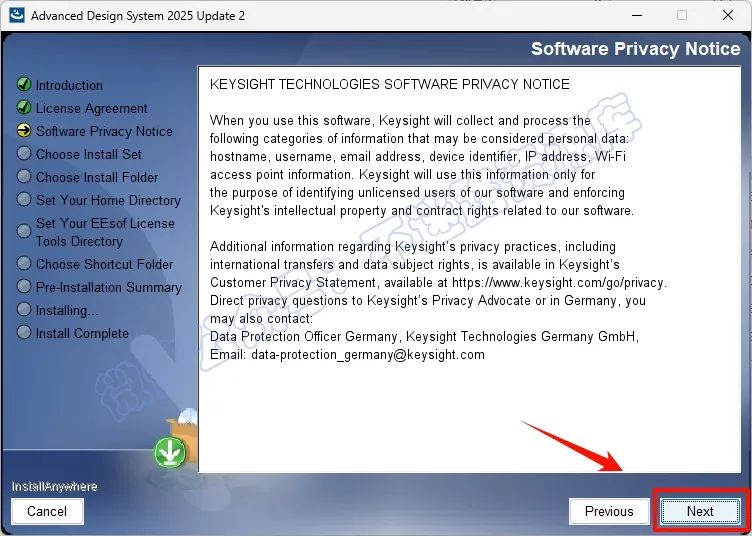The image size is (752, 536).
Task: Click the Install Complete step bullet
Action: (24, 332)
